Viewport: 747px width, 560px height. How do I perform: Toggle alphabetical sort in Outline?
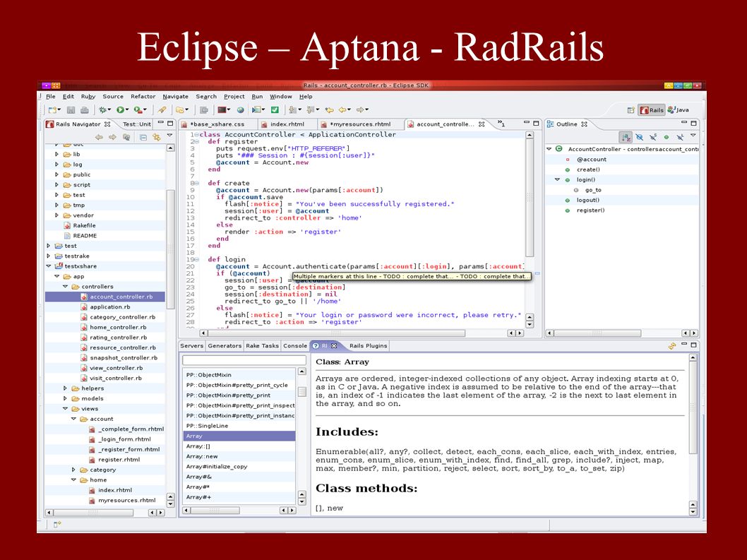[x=626, y=137]
